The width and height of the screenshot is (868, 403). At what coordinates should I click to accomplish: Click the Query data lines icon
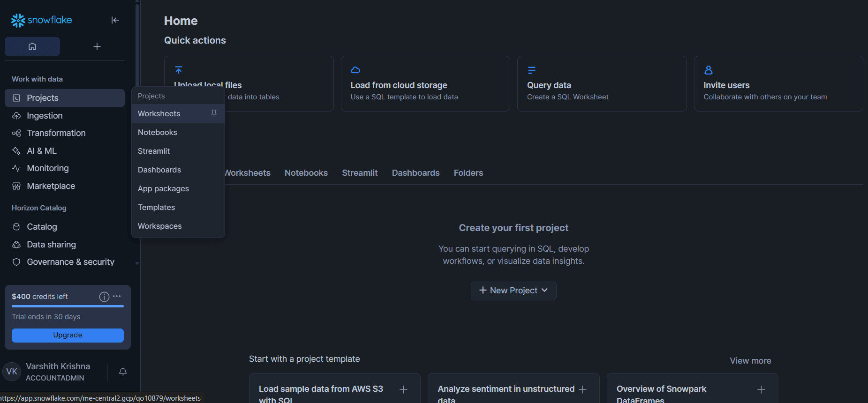(531, 70)
